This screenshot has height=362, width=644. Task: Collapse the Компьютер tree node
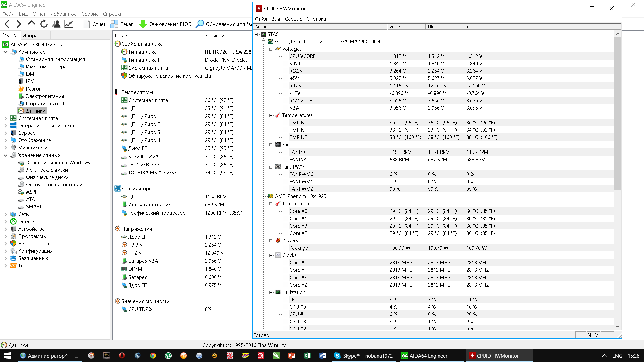click(x=5, y=52)
